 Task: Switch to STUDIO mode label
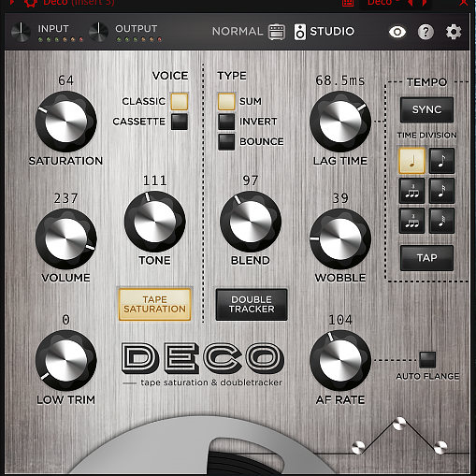[x=332, y=32]
